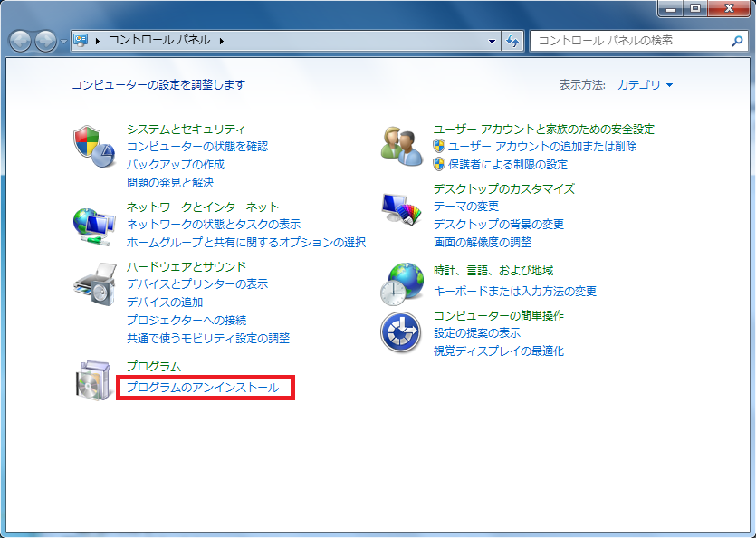Image resolution: width=756 pixels, height=538 pixels.
Task: Expand arrow after コントロール パネル breadcrumb
Action: 221,41
